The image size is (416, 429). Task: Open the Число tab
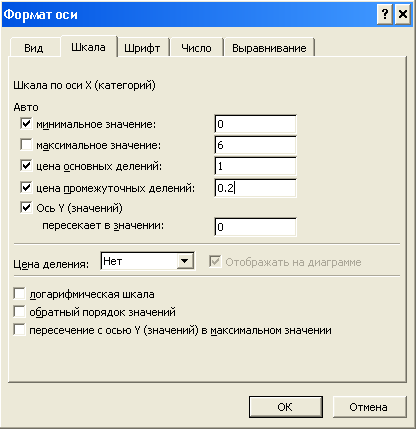pos(196,48)
